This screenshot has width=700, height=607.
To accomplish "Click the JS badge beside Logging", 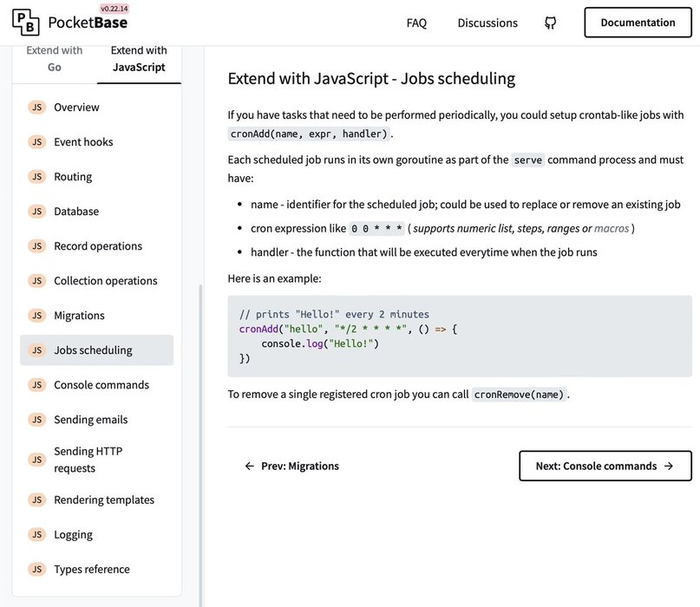I will click(x=37, y=535).
